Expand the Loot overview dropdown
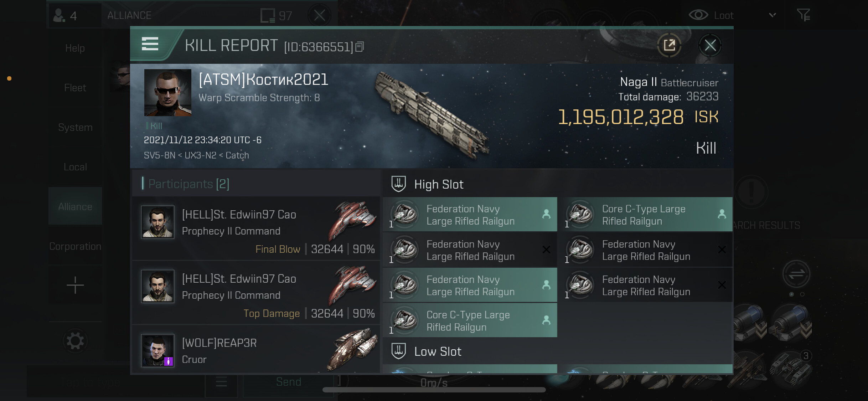868x401 pixels. coord(772,15)
